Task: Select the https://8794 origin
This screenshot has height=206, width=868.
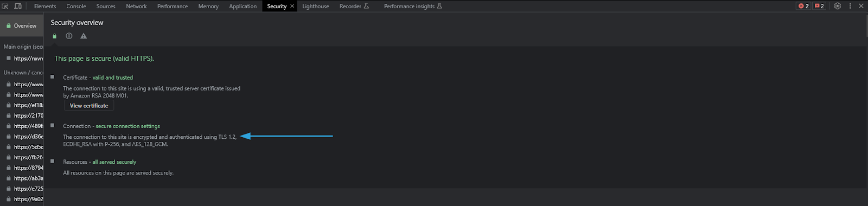Action: click(x=22, y=168)
